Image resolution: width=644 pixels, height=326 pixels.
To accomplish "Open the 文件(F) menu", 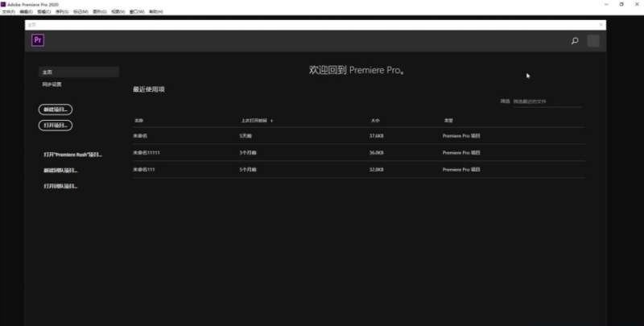I will pos(8,12).
